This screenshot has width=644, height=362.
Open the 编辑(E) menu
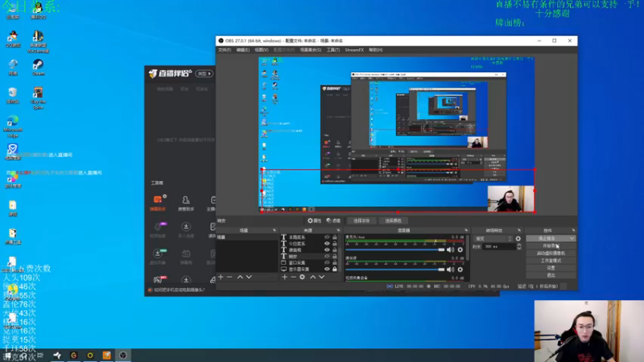click(x=243, y=50)
